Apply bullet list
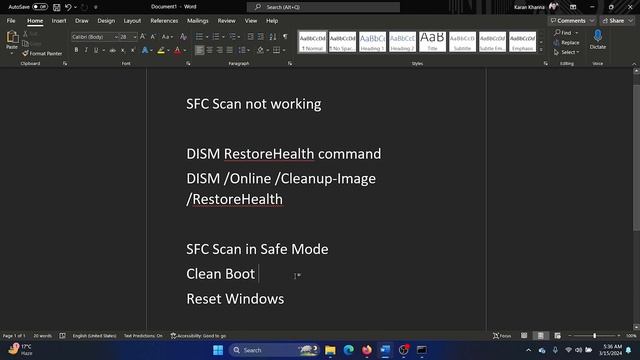This screenshot has height=360, width=640. point(199,37)
